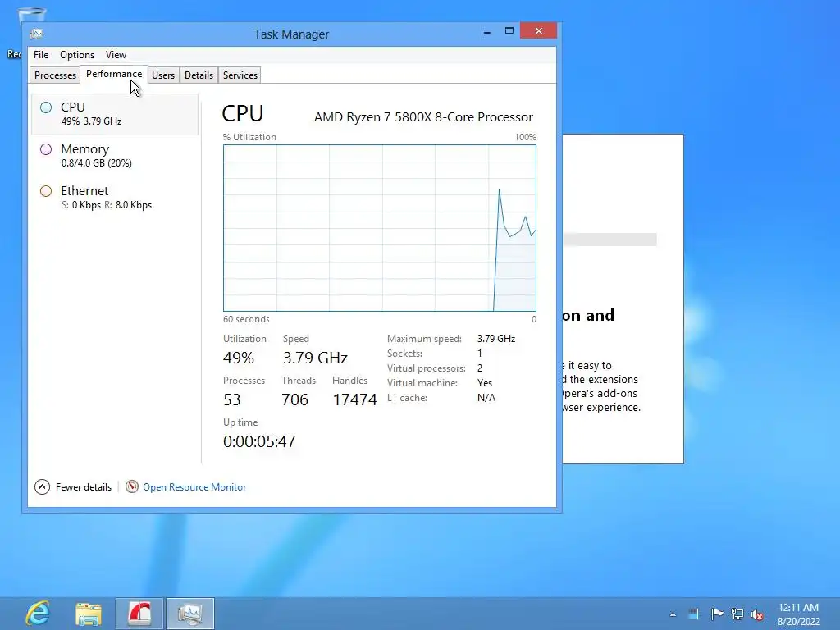This screenshot has width=840, height=630.
Task: Click the 17474 handles count
Action: click(x=354, y=399)
